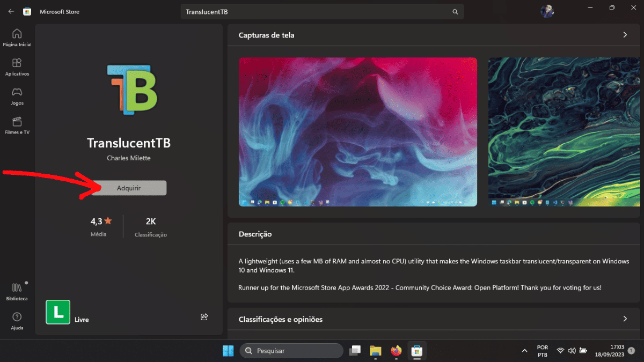Viewport: 644px width, 362px height.
Task: Expand Classificações e opiniões section
Action: click(625, 319)
